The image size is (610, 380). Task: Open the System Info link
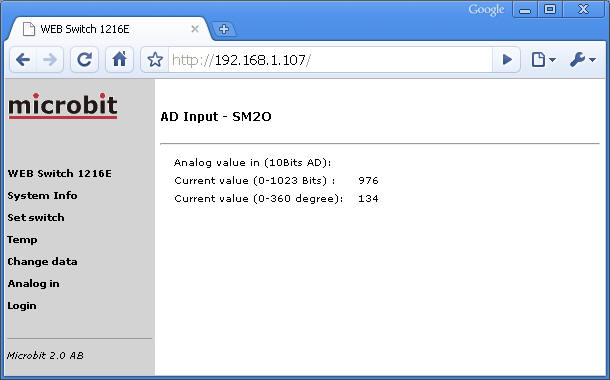pos(42,195)
